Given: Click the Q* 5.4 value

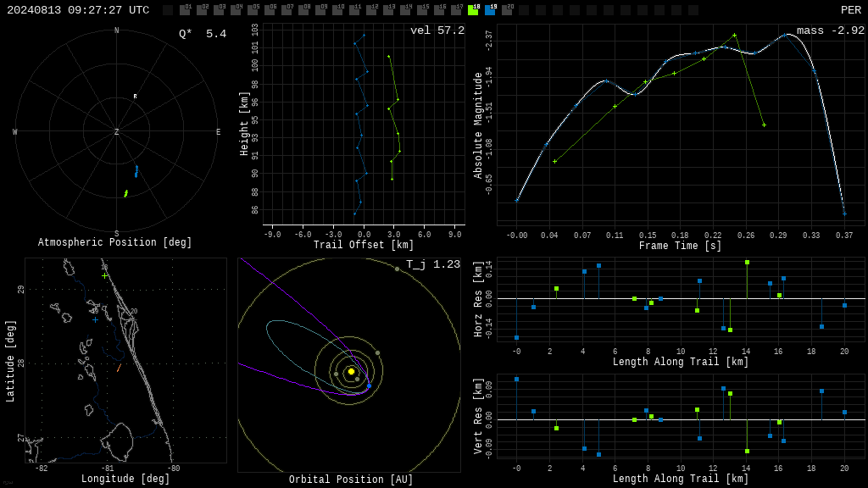Looking at the screenshot, I should tap(203, 34).
